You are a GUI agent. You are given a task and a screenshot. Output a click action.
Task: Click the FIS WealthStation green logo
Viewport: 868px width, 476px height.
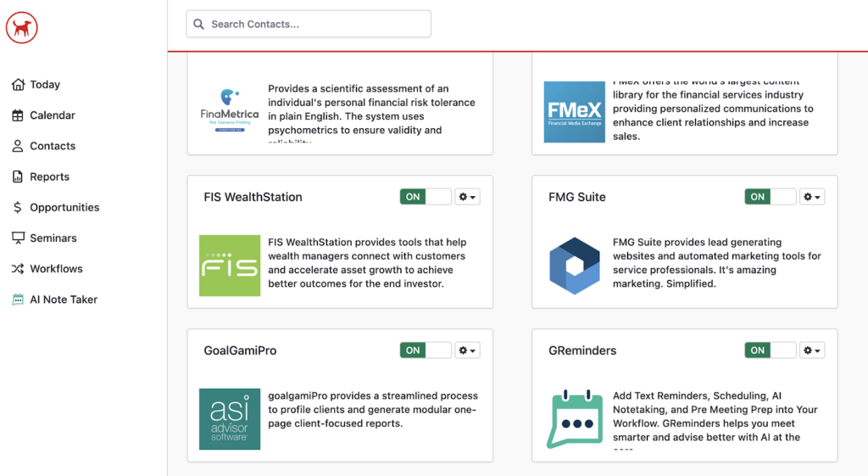coord(230,266)
